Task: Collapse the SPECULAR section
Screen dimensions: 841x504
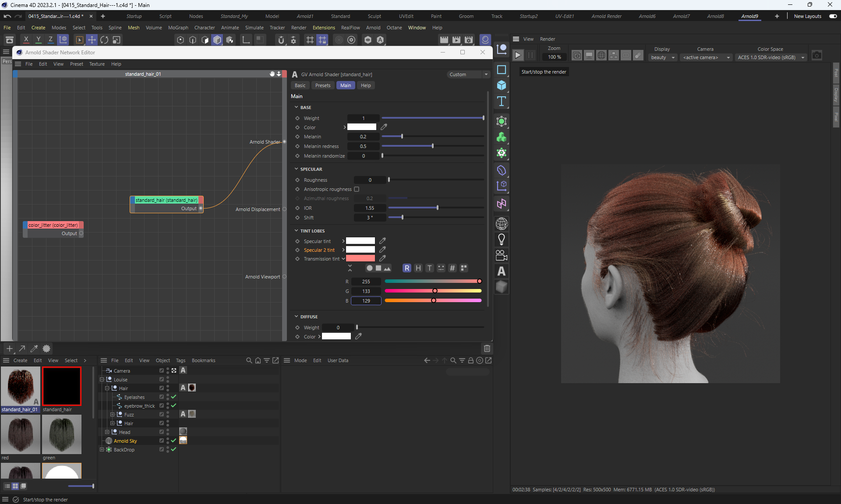Action: tap(297, 169)
